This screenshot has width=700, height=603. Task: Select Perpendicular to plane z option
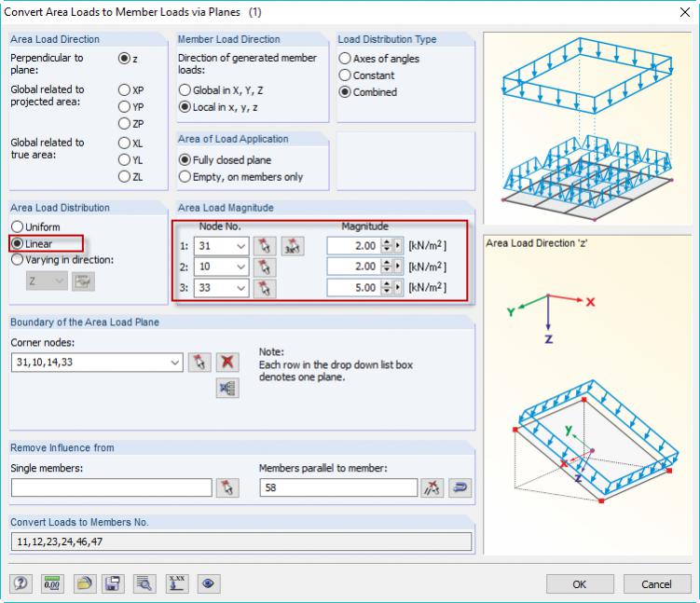pyautogui.click(x=124, y=59)
